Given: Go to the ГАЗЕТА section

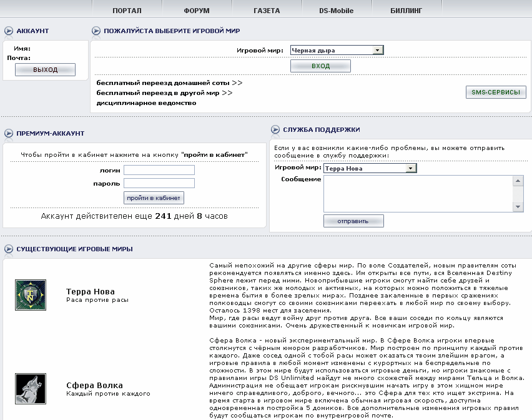Looking at the screenshot, I should click(x=267, y=11).
